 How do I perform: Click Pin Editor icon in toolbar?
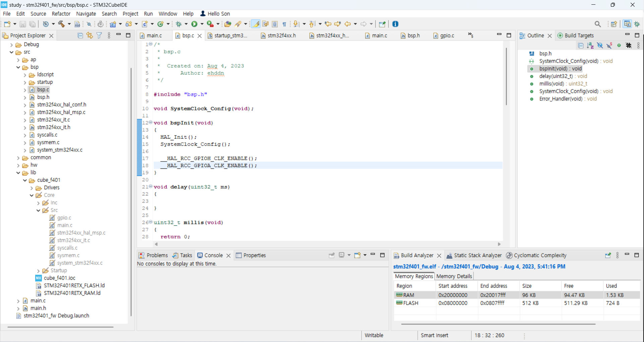click(x=382, y=24)
